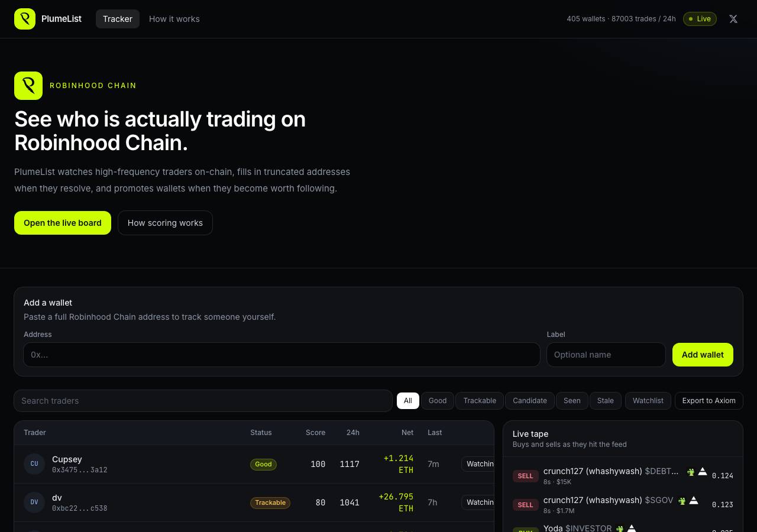Click the Good status badge for Cupsey
The image size is (757, 532).
pyautogui.click(x=263, y=464)
